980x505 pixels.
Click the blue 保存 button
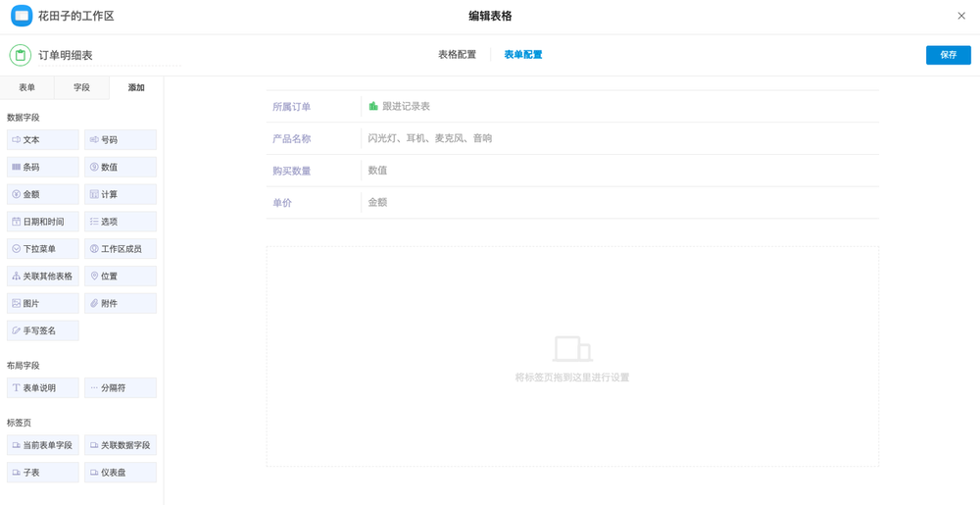(948, 55)
